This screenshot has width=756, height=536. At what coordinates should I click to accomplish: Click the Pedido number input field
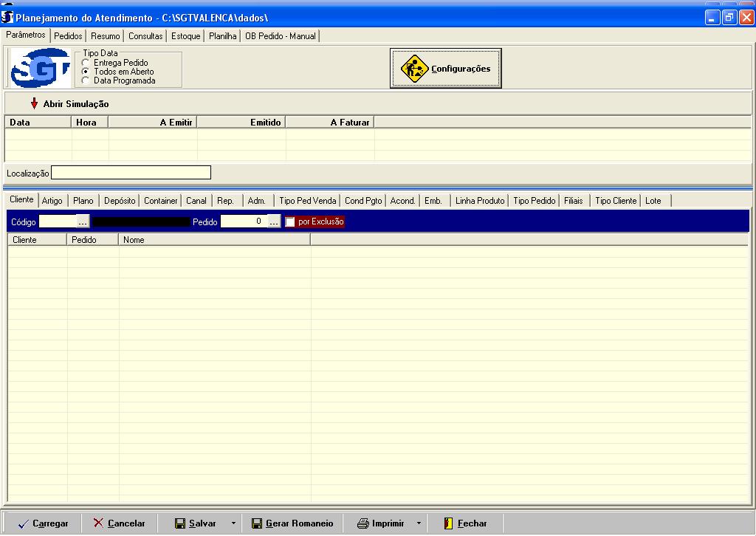[243, 221]
